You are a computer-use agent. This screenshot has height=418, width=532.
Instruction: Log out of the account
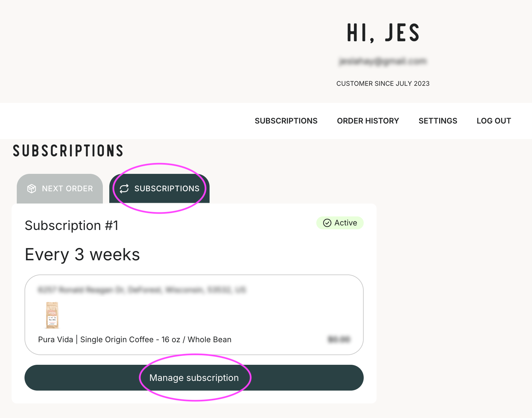[494, 121]
